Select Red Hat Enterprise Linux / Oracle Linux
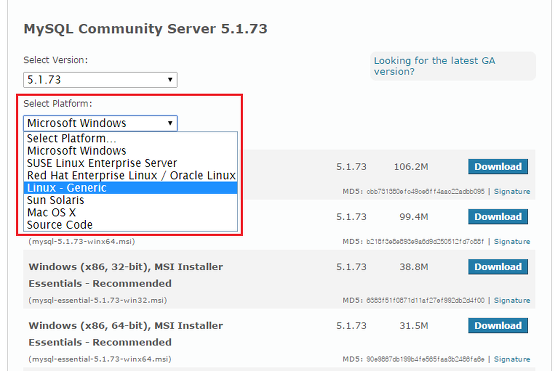 pos(130,176)
